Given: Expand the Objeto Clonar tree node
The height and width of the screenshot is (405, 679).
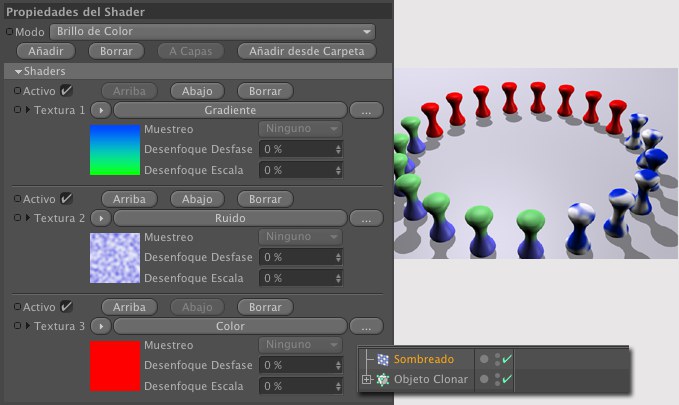Looking at the screenshot, I should click(366, 379).
